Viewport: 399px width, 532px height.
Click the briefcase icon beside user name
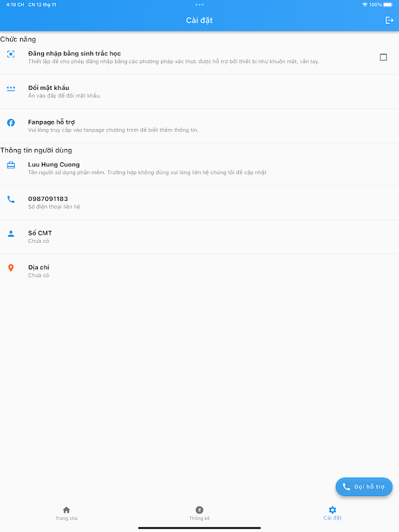click(11, 165)
